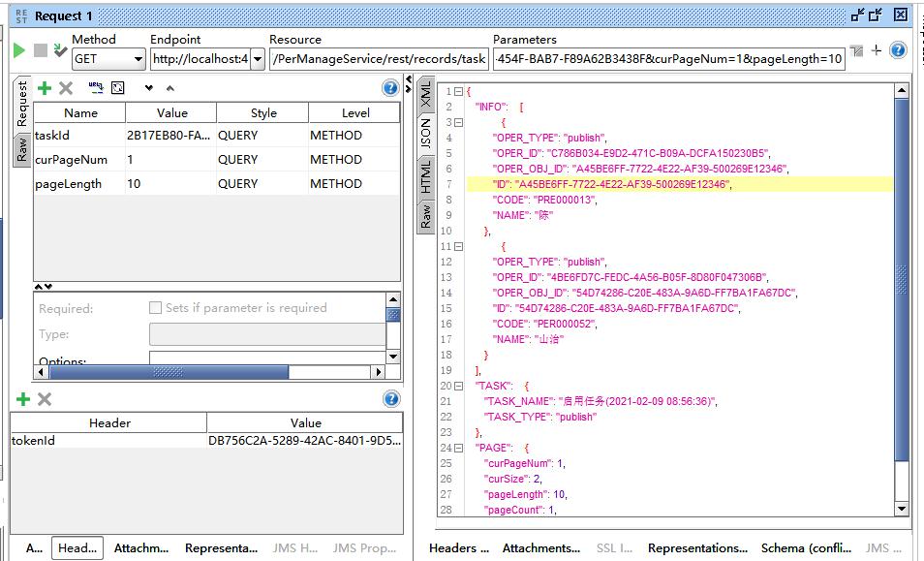924x561 pixels.
Task: Click the Level column header in the parameters table
Action: pos(354,113)
